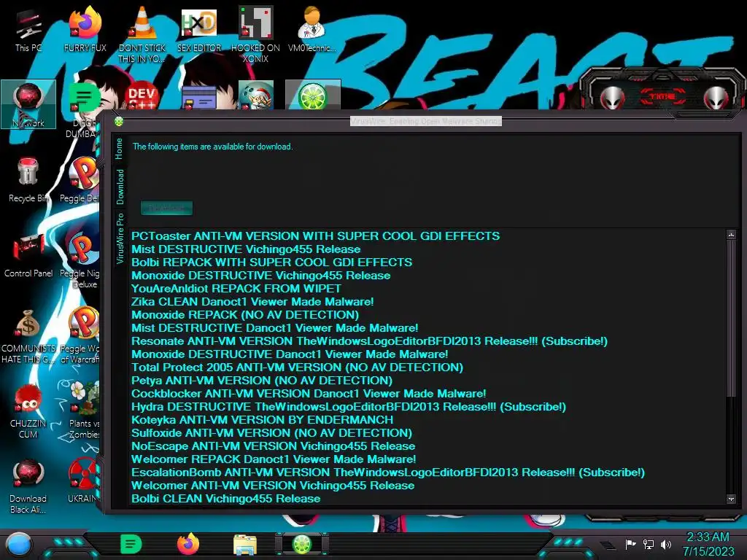The width and height of the screenshot is (747, 560).
Task: Open the network tray icon
Action: pyautogui.click(x=649, y=544)
